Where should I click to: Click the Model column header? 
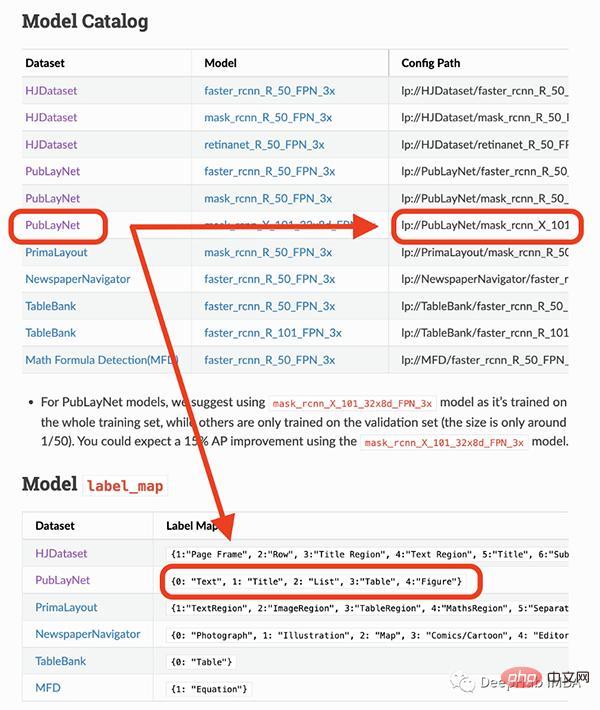(x=220, y=62)
